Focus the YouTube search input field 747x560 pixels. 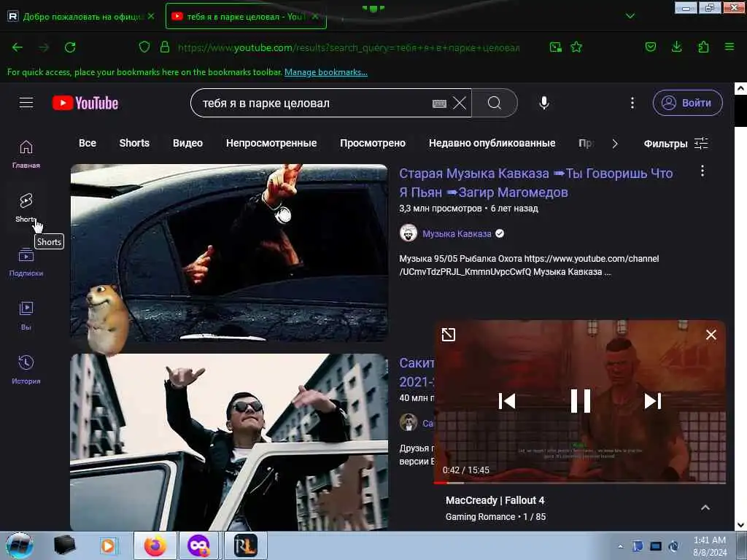[x=314, y=103]
